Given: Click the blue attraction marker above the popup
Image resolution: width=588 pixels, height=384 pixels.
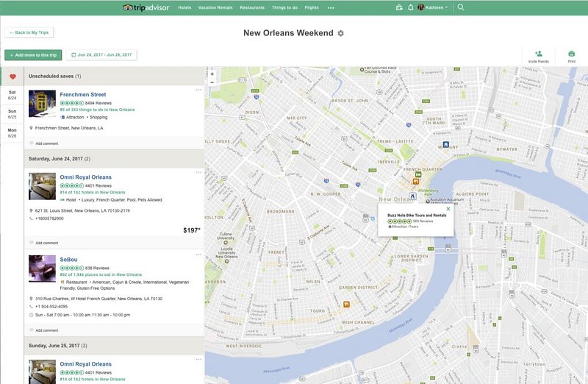Looking at the screenshot, I should [x=412, y=196].
